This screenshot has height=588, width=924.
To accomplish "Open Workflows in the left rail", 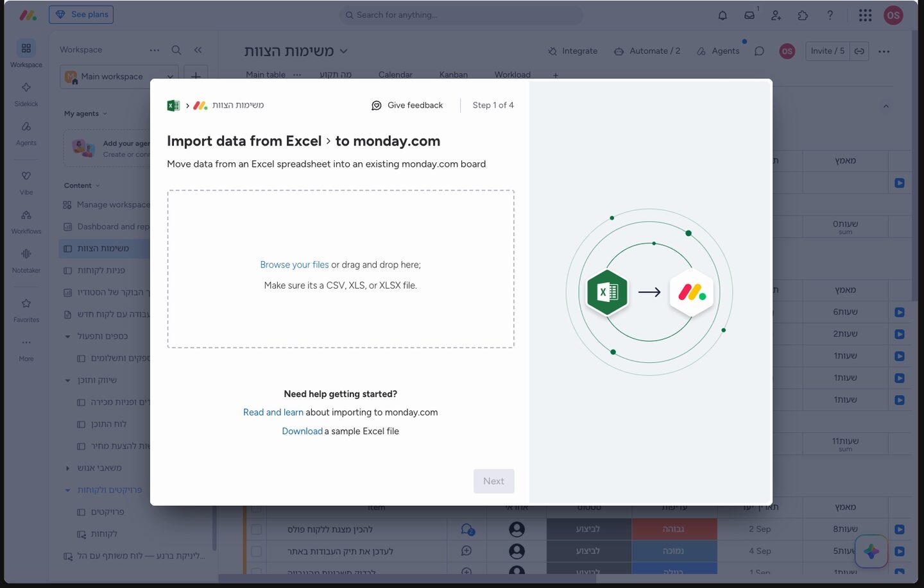I will (x=26, y=221).
